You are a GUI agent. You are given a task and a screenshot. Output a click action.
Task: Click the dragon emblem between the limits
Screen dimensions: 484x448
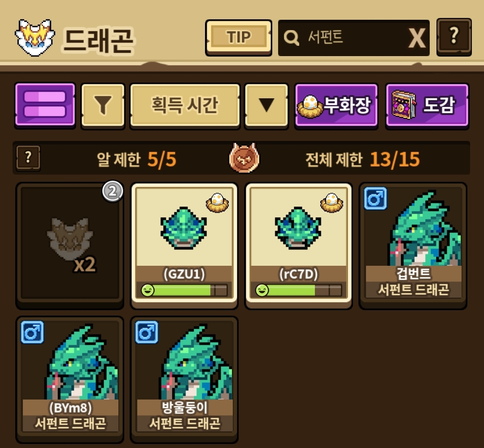[x=244, y=158]
